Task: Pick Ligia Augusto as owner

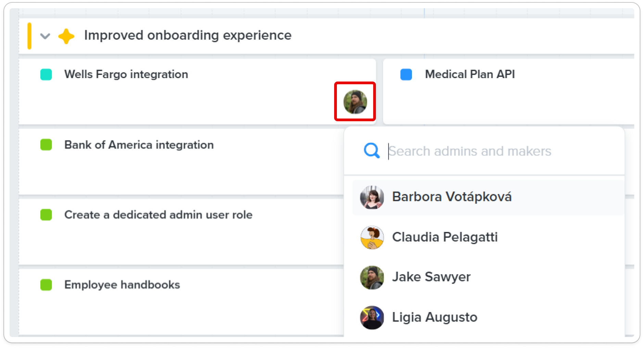Action: (x=488, y=318)
